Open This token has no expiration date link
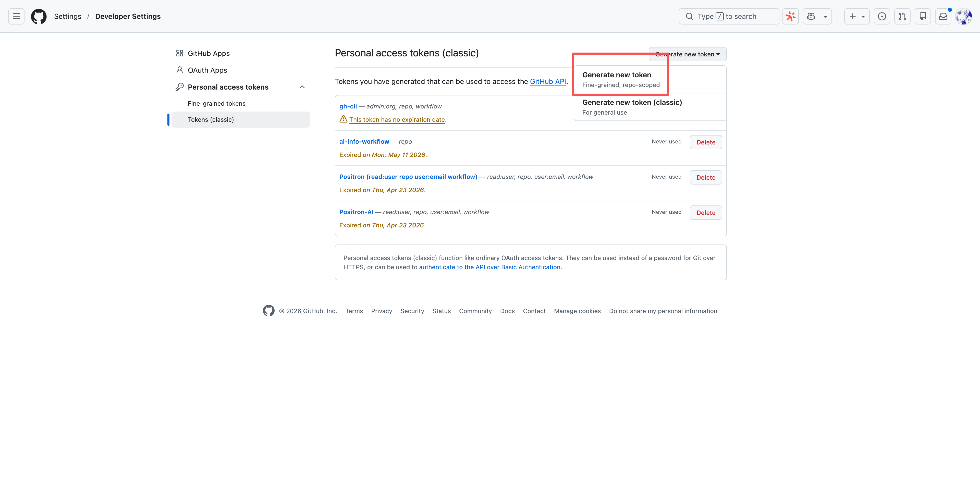The image size is (980, 489). 397,119
